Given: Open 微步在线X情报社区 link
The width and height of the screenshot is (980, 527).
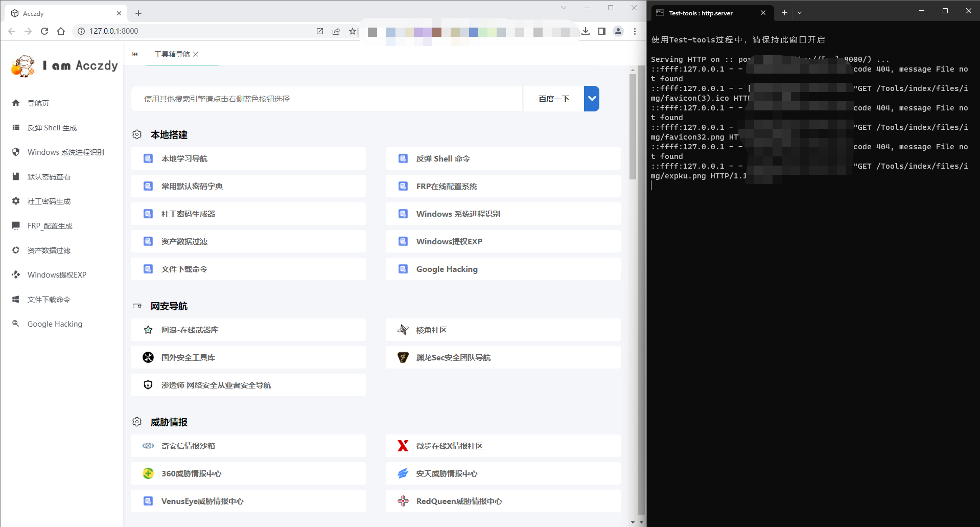Looking at the screenshot, I should [x=503, y=446].
